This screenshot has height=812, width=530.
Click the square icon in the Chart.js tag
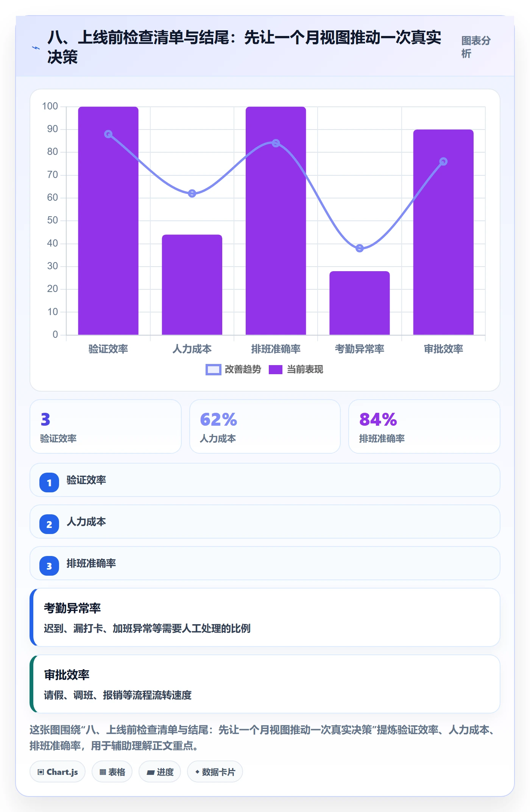[x=41, y=772]
